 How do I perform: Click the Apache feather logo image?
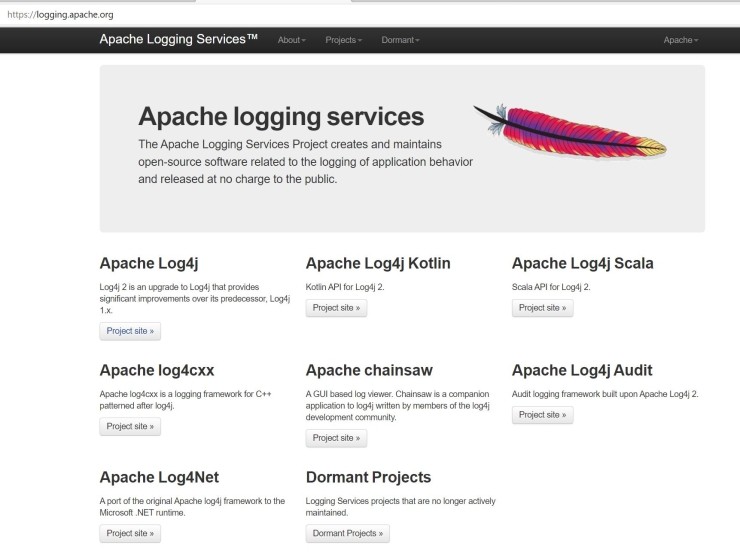(569, 131)
